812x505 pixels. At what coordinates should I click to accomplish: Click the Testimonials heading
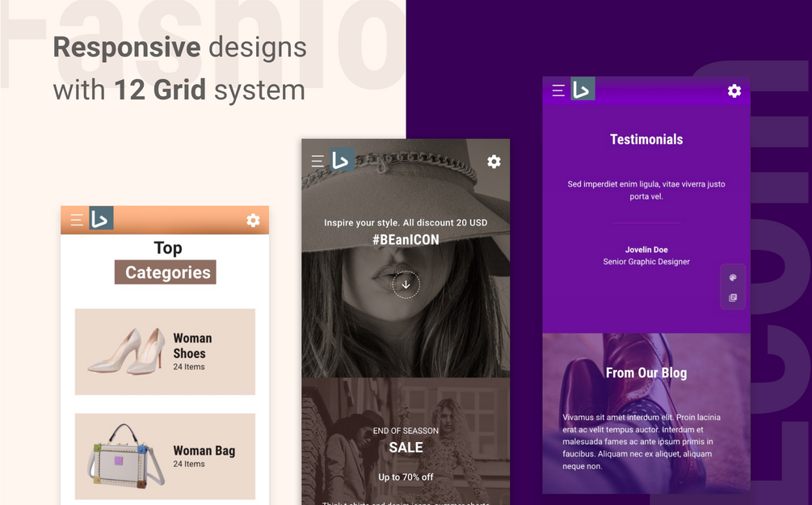(646, 139)
